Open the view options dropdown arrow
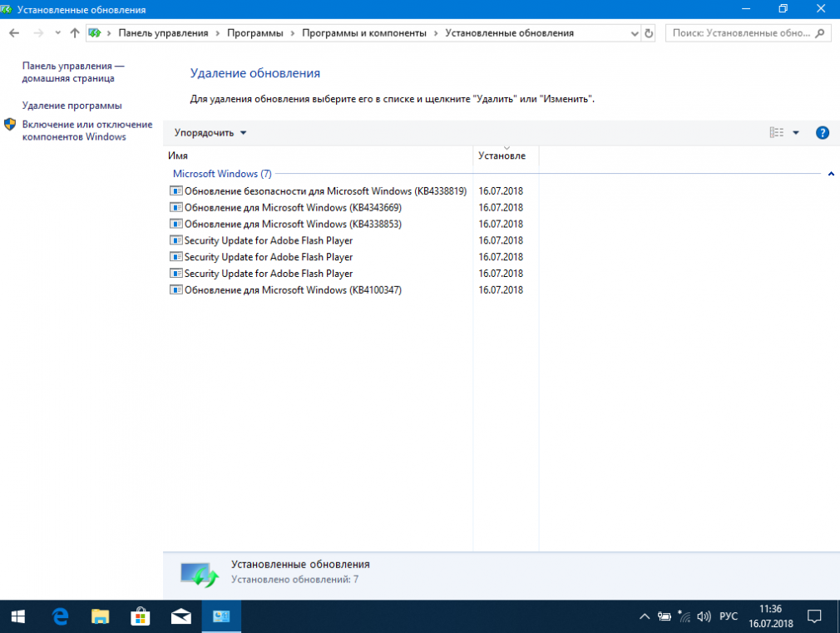This screenshot has width=840, height=633. click(x=796, y=133)
